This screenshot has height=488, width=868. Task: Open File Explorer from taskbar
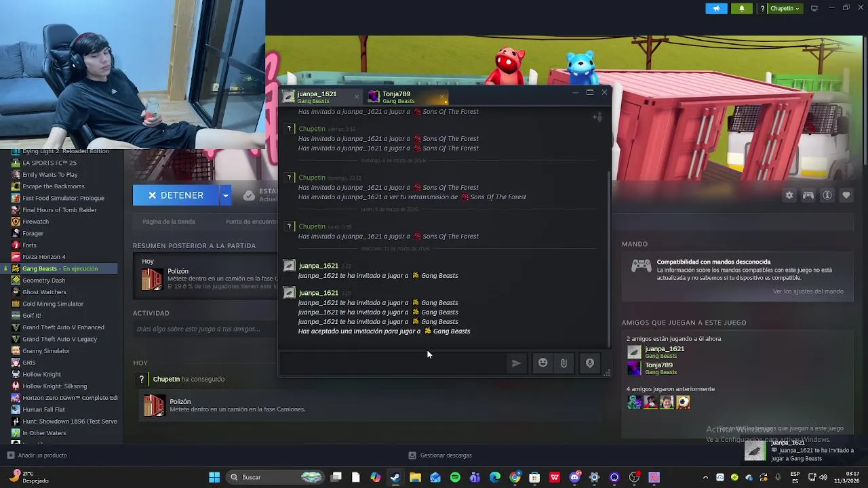(415, 477)
